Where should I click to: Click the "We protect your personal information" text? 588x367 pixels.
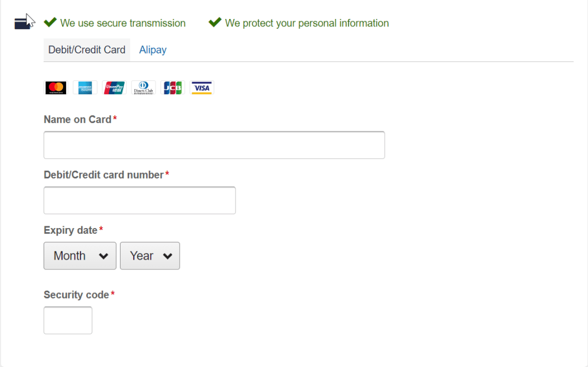click(307, 24)
